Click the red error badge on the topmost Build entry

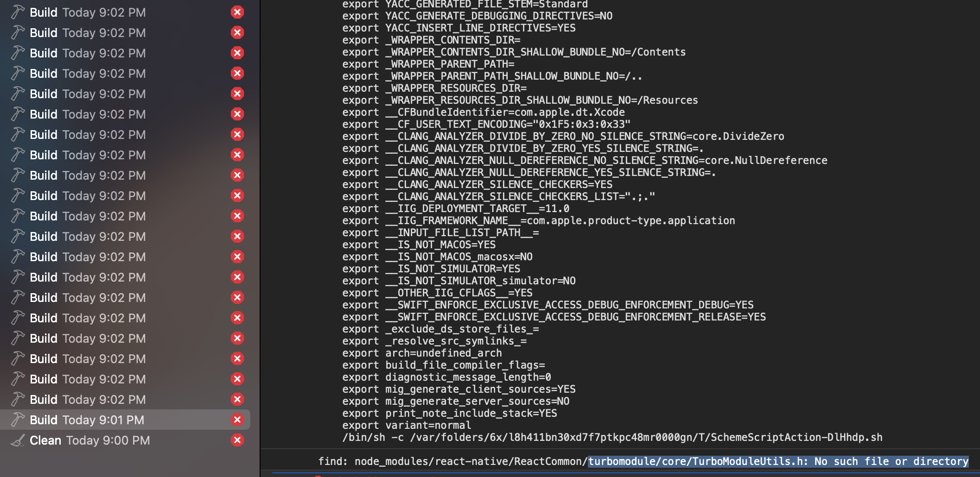tap(237, 12)
